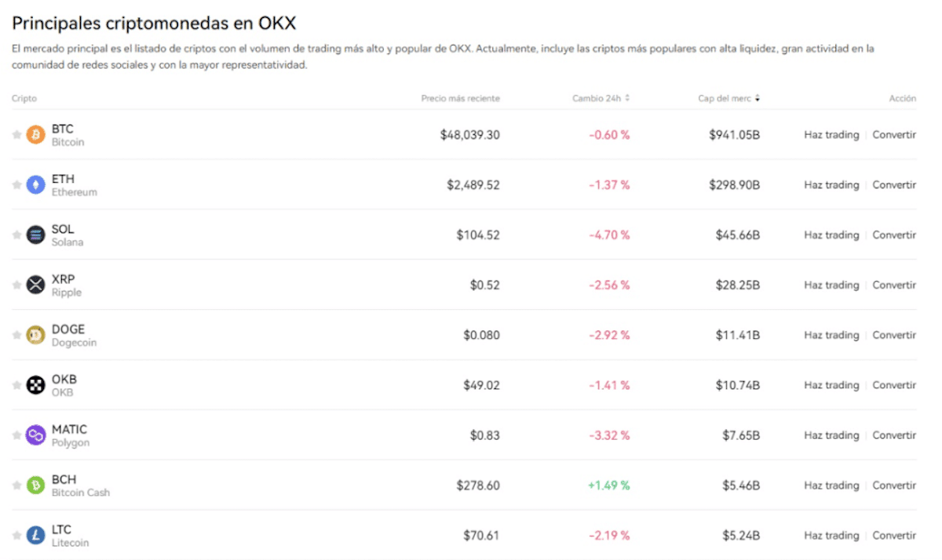This screenshot has height=560, width=942.
Task: Click the OKB token icon
Action: (35, 385)
